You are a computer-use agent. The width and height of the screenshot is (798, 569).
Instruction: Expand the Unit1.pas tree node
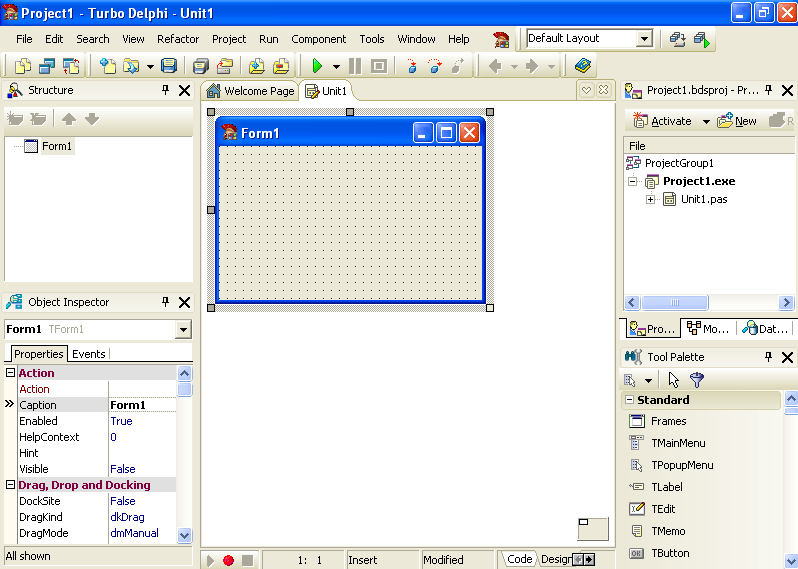point(650,199)
